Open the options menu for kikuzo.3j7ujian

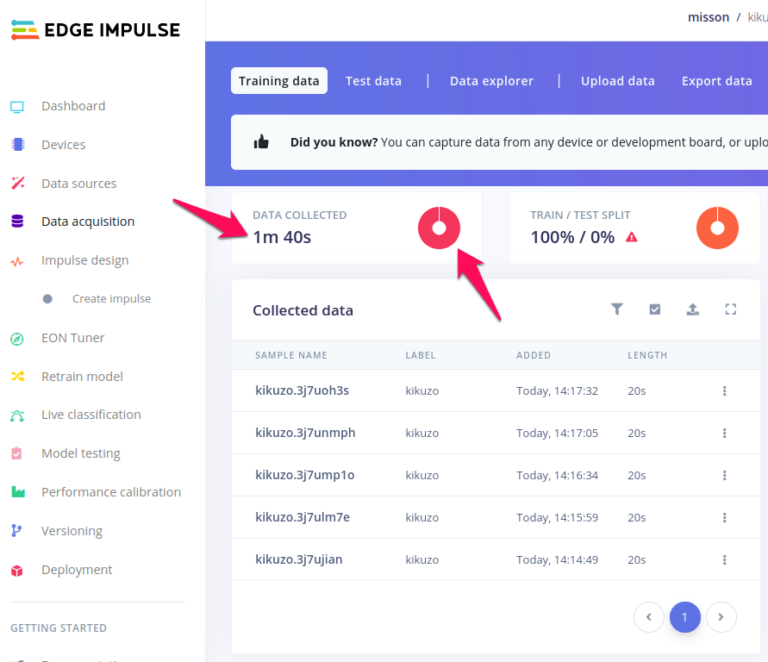(x=725, y=560)
